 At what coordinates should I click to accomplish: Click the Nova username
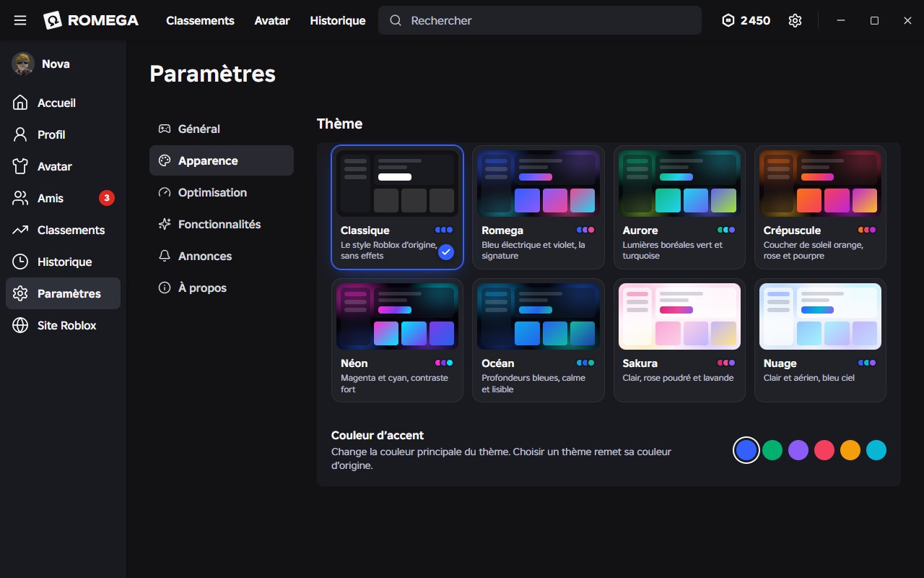point(56,64)
